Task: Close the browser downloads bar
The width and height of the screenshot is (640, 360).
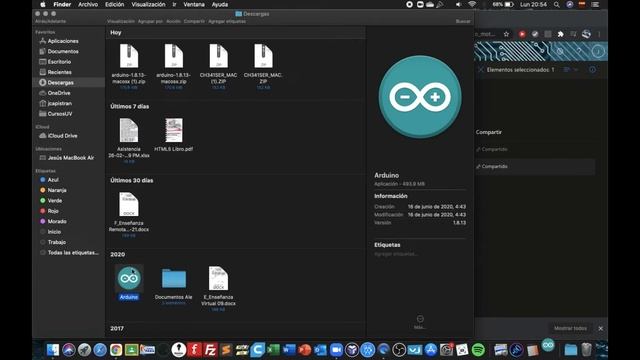Action: [x=600, y=328]
